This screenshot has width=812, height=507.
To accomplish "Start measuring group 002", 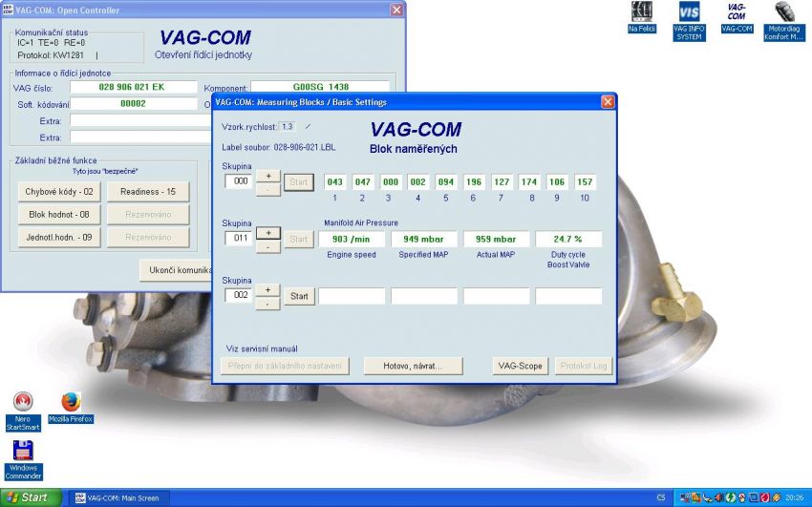I will [299, 296].
